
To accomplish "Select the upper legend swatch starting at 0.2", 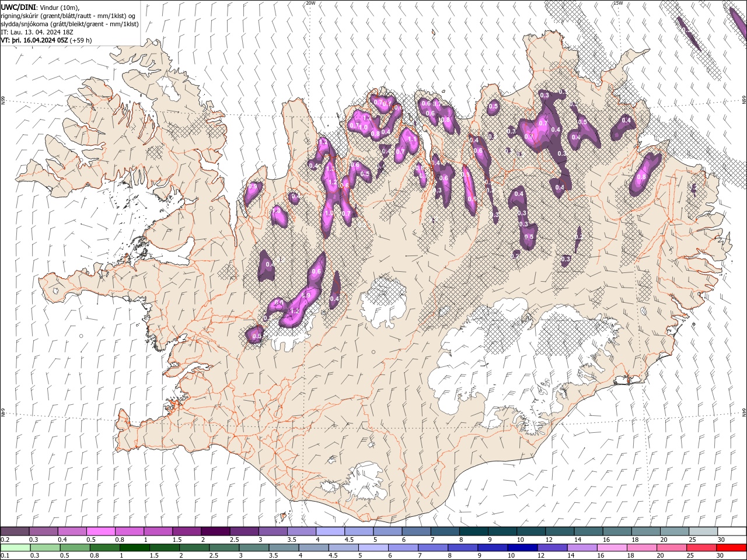I will 15,531.
